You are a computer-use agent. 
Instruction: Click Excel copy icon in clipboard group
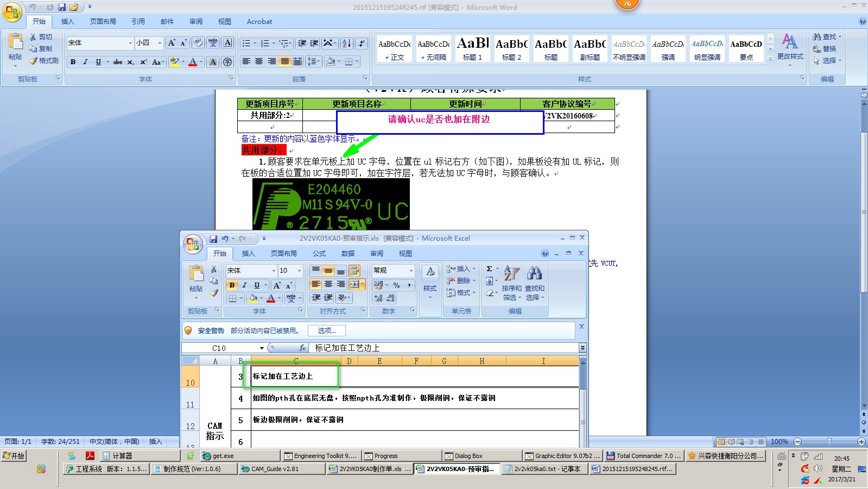[x=214, y=281]
